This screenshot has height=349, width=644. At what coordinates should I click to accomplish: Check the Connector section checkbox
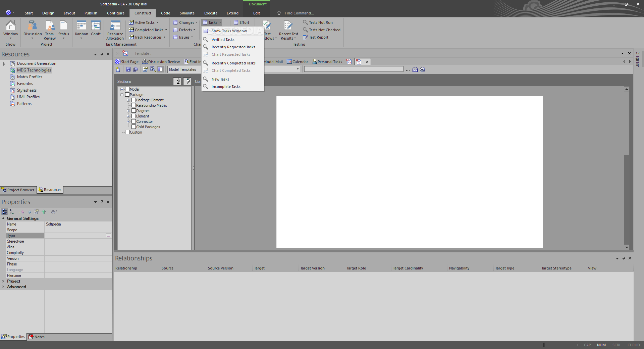133,121
